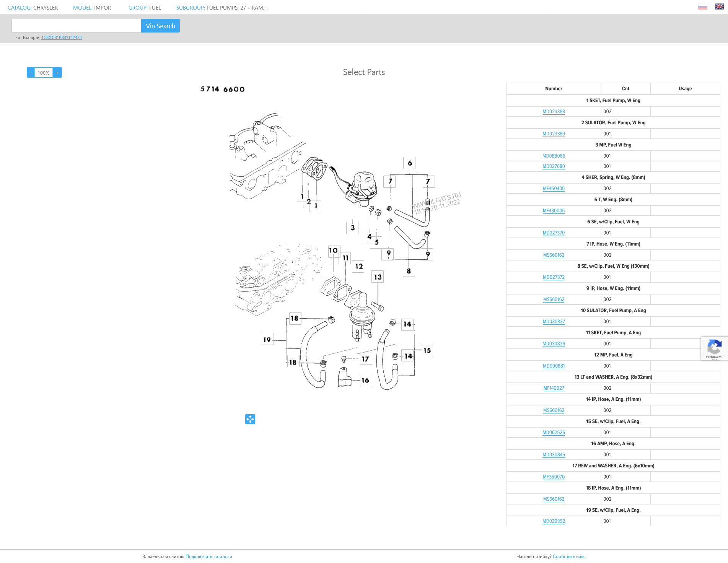728x563 pixels.
Task: Click callout number 19 in the diagram
Action: coord(267,339)
